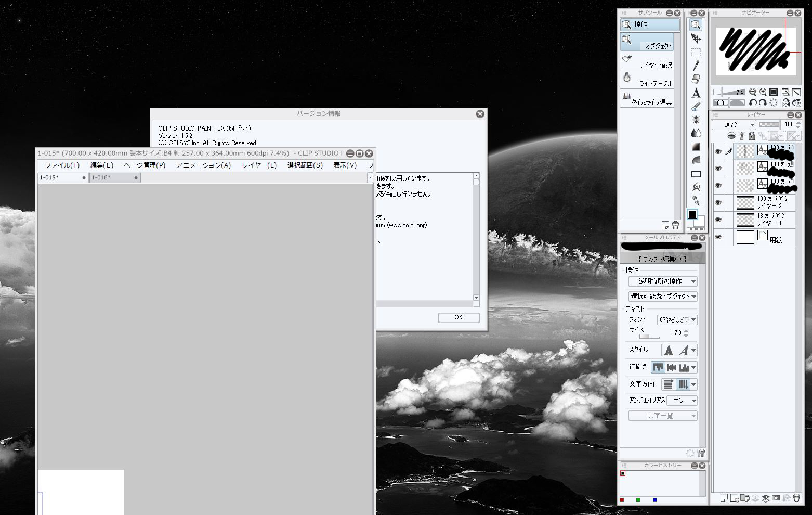Click the black foreground color swatch
The image size is (812, 515).
coord(692,214)
